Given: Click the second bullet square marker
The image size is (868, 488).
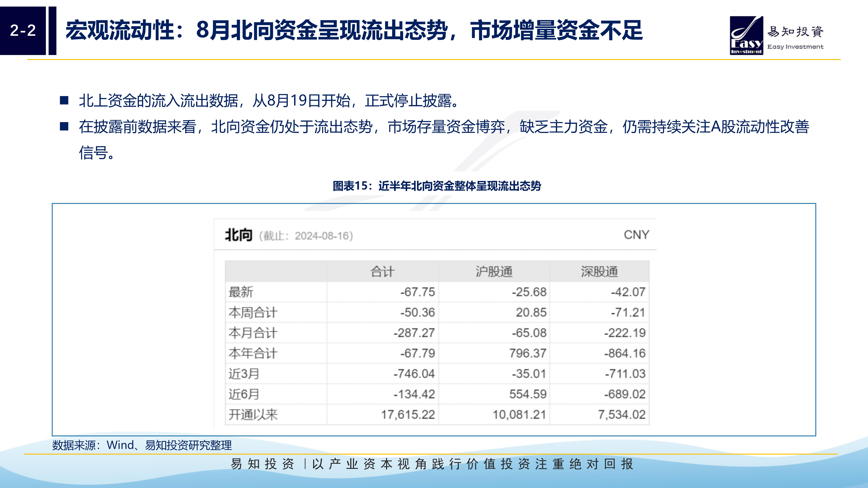Looking at the screenshot, I should click(x=64, y=126).
